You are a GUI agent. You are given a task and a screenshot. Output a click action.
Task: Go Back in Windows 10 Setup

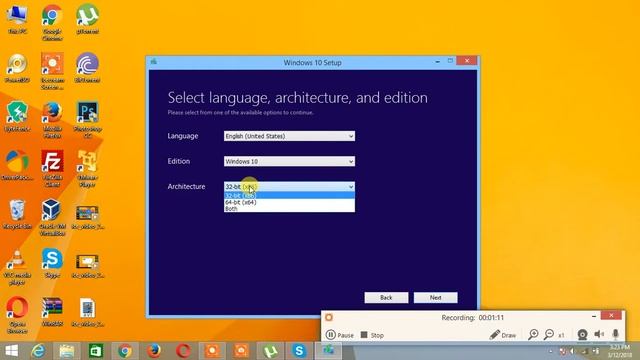click(x=386, y=298)
